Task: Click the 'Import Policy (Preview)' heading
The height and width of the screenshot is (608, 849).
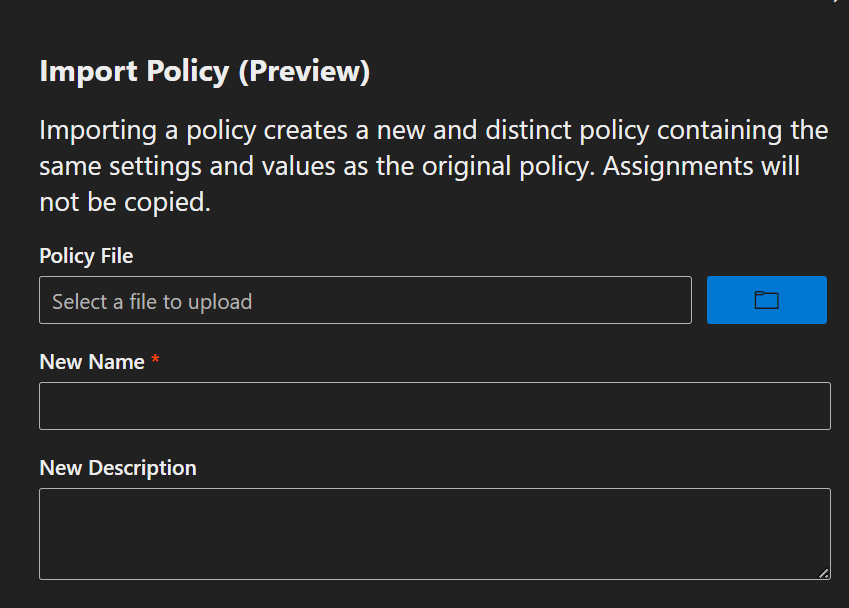Action: pos(204,72)
